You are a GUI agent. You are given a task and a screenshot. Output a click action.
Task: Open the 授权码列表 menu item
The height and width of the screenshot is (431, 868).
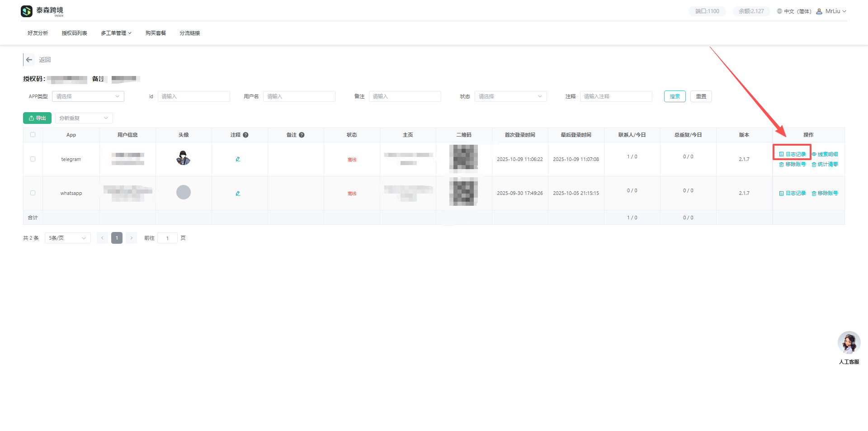click(74, 33)
